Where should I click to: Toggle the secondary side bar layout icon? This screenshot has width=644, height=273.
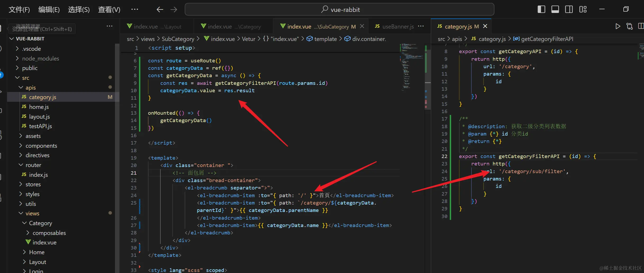(569, 10)
